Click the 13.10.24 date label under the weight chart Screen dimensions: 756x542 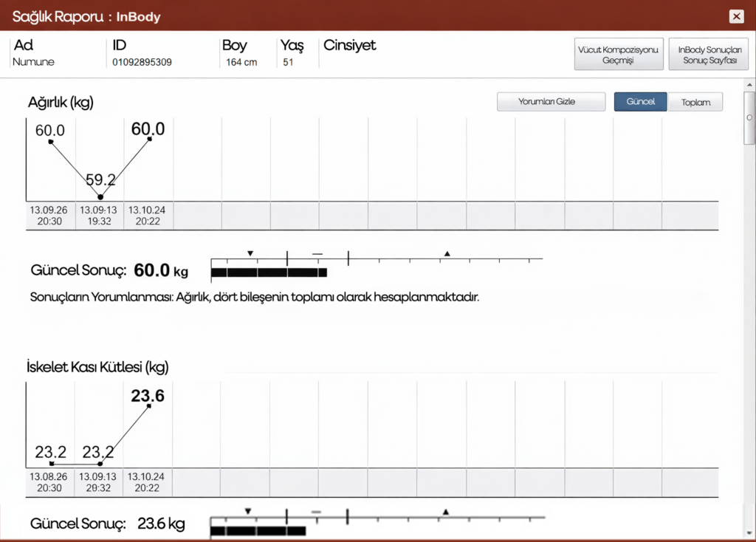(x=148, y=215)
